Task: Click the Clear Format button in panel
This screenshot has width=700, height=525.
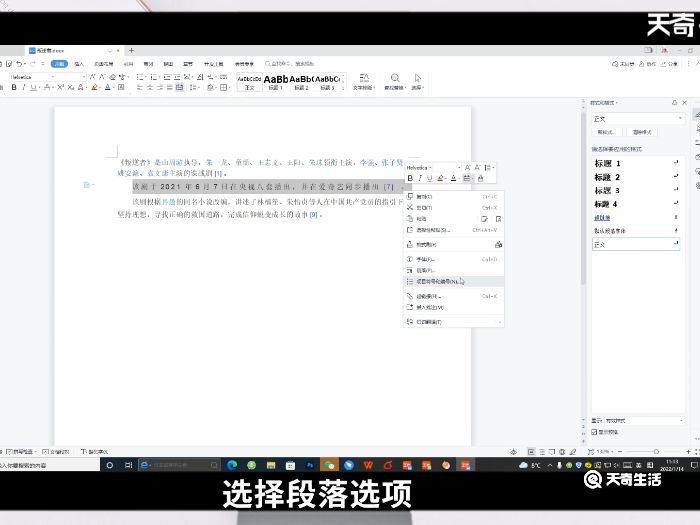Action: [x=642, y=132]
